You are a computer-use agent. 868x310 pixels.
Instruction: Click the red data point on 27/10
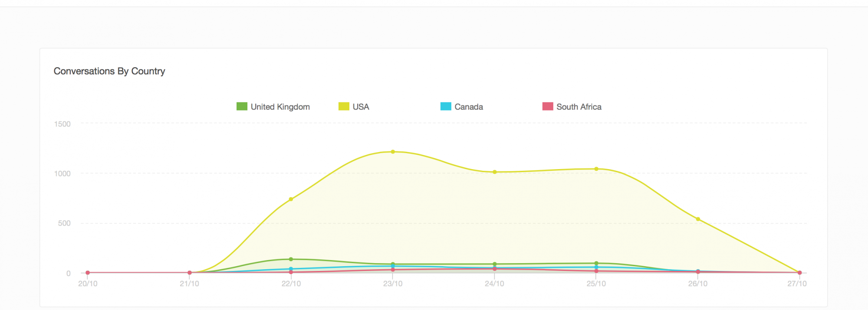click(799, 273)
